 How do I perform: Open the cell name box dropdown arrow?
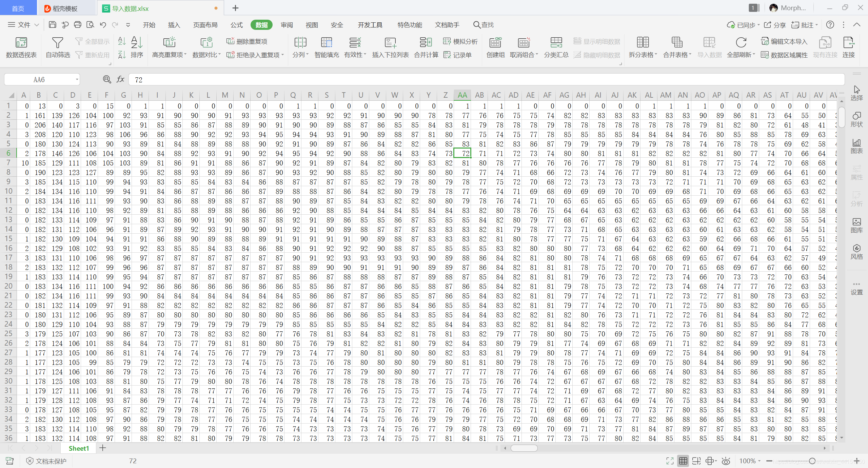[x=77, y=80]
